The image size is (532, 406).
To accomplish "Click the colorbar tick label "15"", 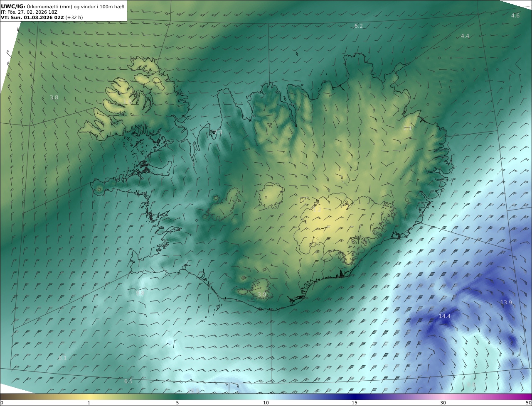I will click(x=355, y=403).
